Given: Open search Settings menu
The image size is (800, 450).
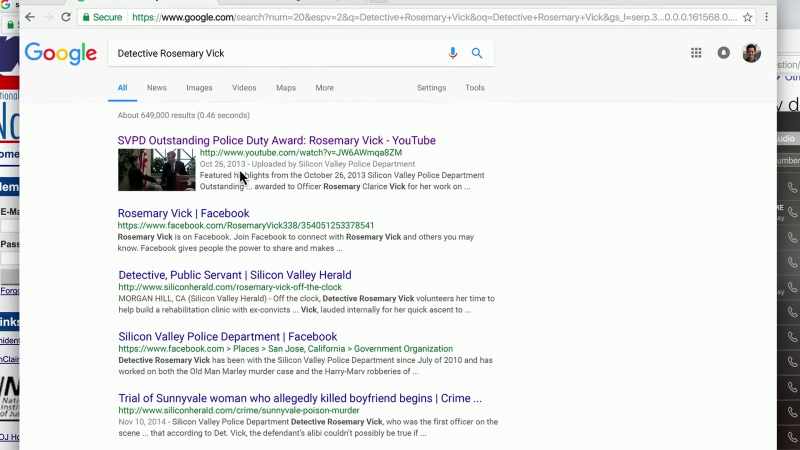Looking at the screenshot, I should (431, 88).
